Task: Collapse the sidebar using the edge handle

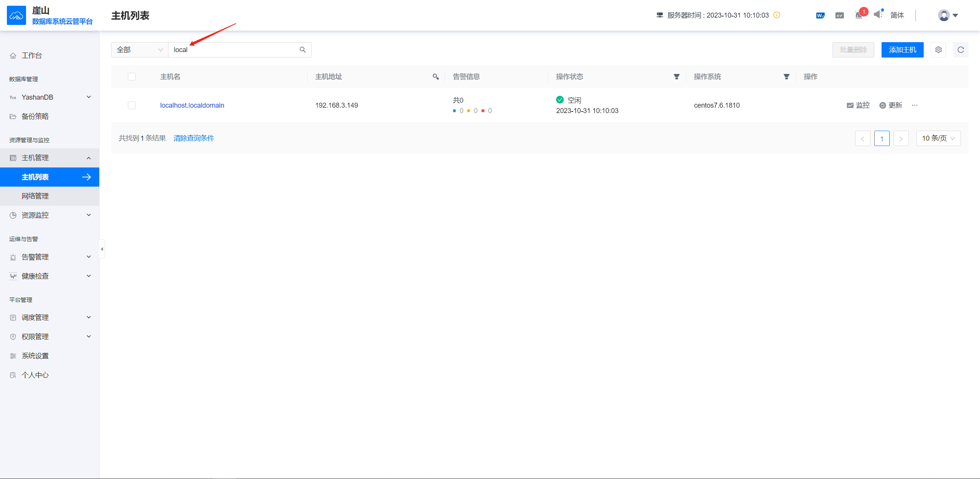Action: click(x=102, y=249)
